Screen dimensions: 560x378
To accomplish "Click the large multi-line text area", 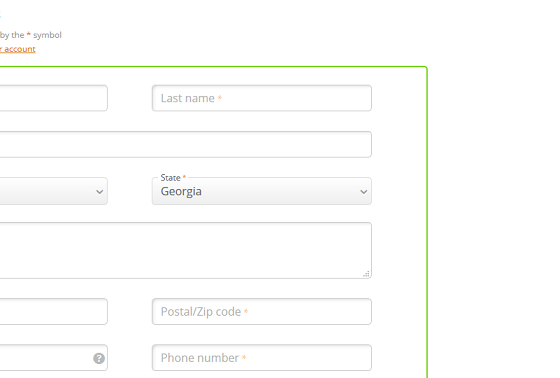I will tap(185, 250).
